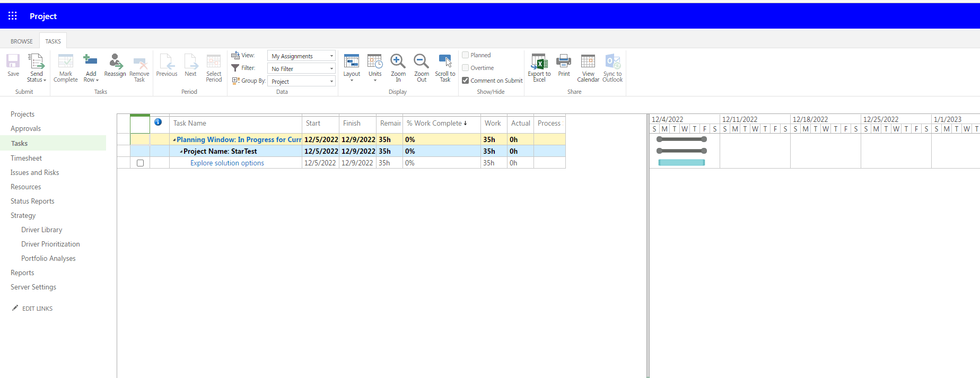Click Send Status icon
980x378 pixels.
36,61
